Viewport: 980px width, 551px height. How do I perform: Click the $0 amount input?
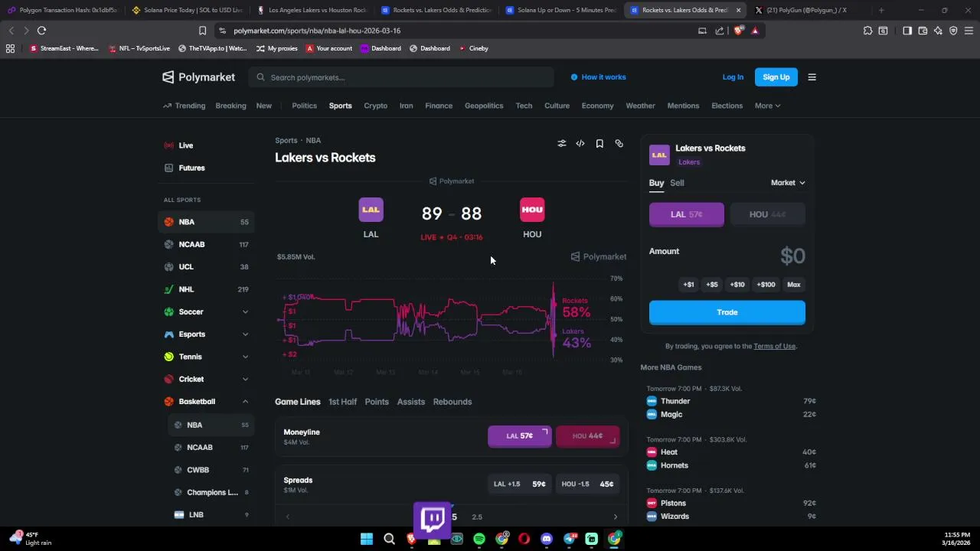(792, 256)
